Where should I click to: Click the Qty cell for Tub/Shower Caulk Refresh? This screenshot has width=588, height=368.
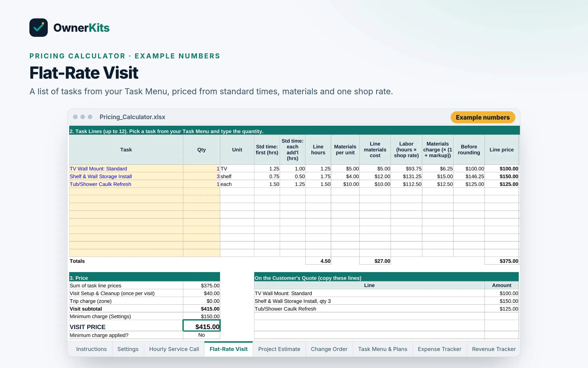coord(201,184)
